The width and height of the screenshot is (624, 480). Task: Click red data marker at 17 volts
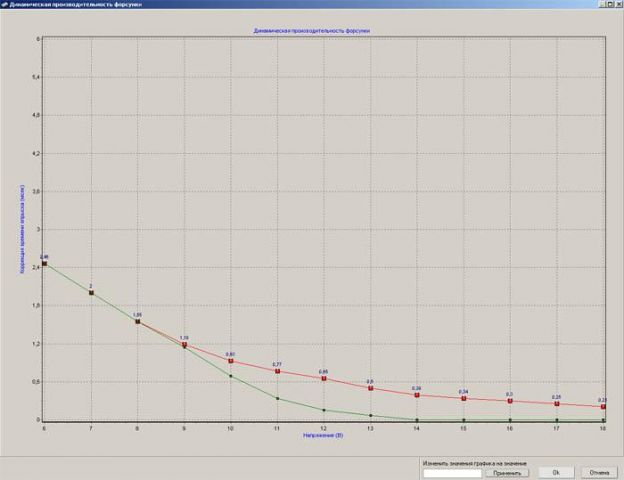point(557,404)
